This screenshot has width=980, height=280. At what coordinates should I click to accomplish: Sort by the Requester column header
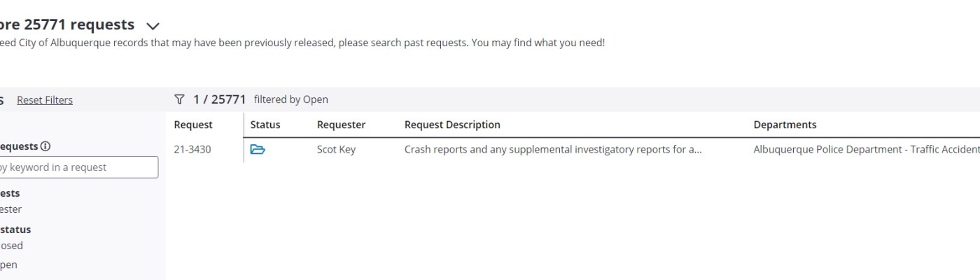click(x=341, y=125)
